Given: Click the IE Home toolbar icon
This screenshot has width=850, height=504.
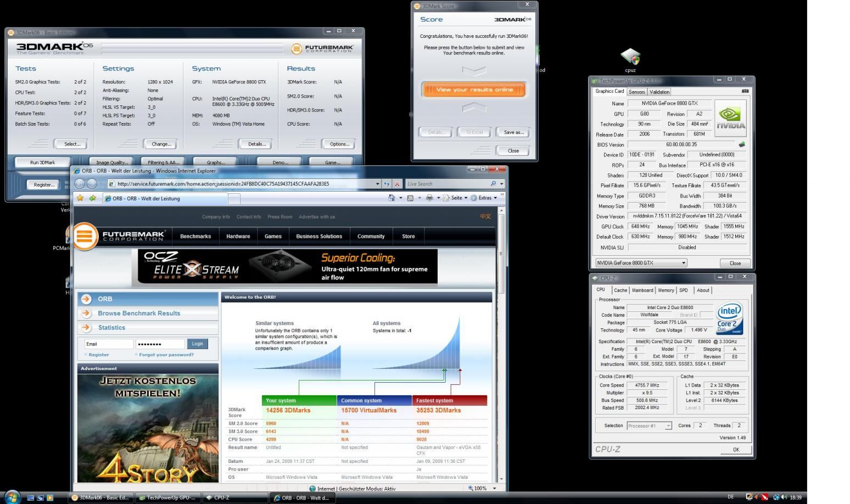Looking at the screenshot, I should click(392, 198).
